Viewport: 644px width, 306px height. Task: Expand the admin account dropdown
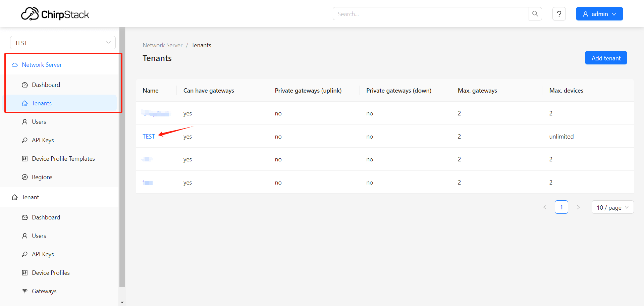pos(599,14)
